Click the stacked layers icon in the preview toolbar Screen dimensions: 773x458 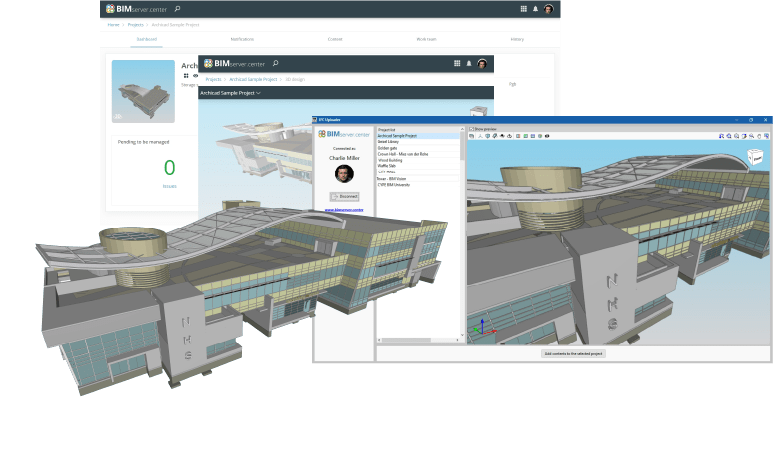pyautogui.click(x=471, y=136)
